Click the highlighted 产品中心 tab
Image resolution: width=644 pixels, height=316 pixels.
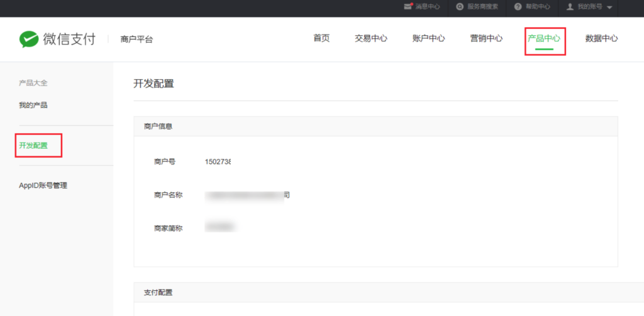coord(544,38)
